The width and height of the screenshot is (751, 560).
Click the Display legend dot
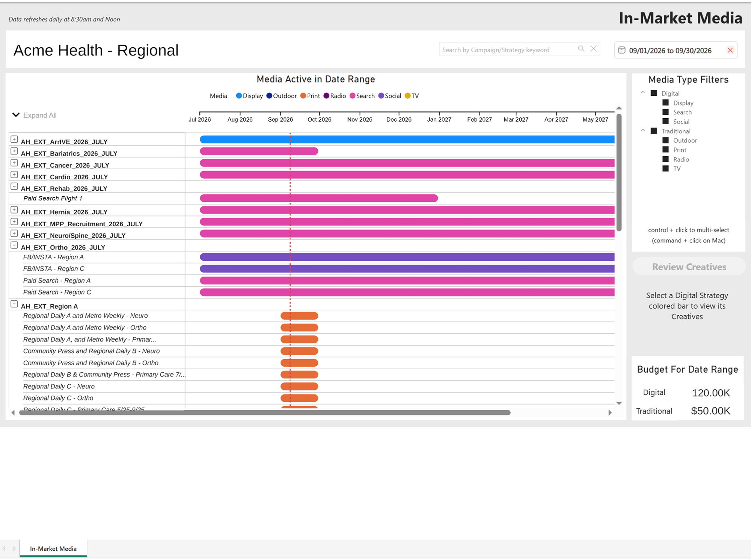pyautogui.click(x=239, y=96)
